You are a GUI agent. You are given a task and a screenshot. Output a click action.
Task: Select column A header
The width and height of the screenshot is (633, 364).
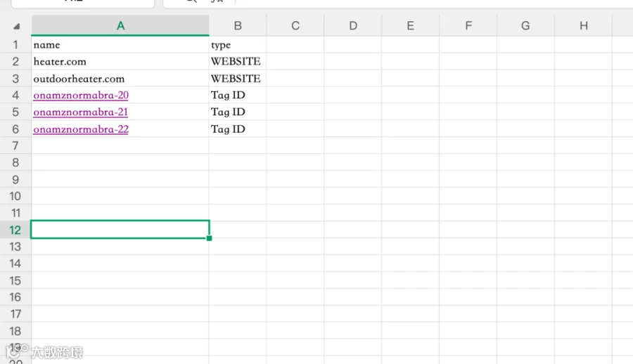click(x=120, y=26)
